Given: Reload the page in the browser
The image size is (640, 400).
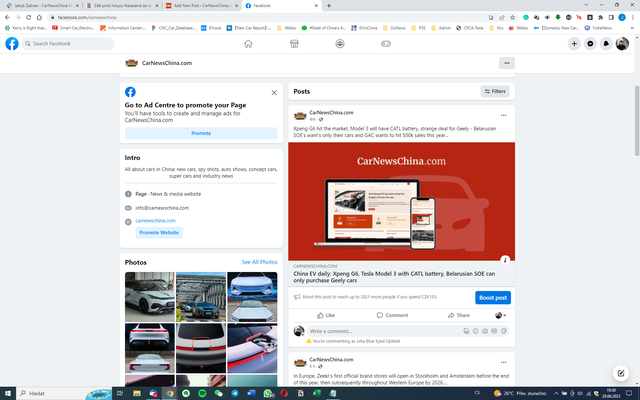Looking at the screenshot, I should pos(29,17).
